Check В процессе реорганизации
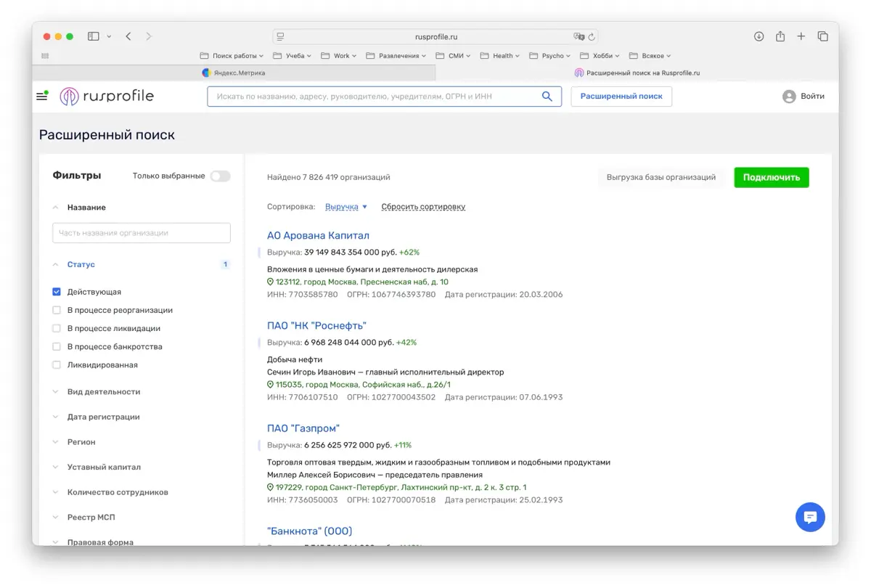The width and height of the screenshot is (871, 588). 57,310
